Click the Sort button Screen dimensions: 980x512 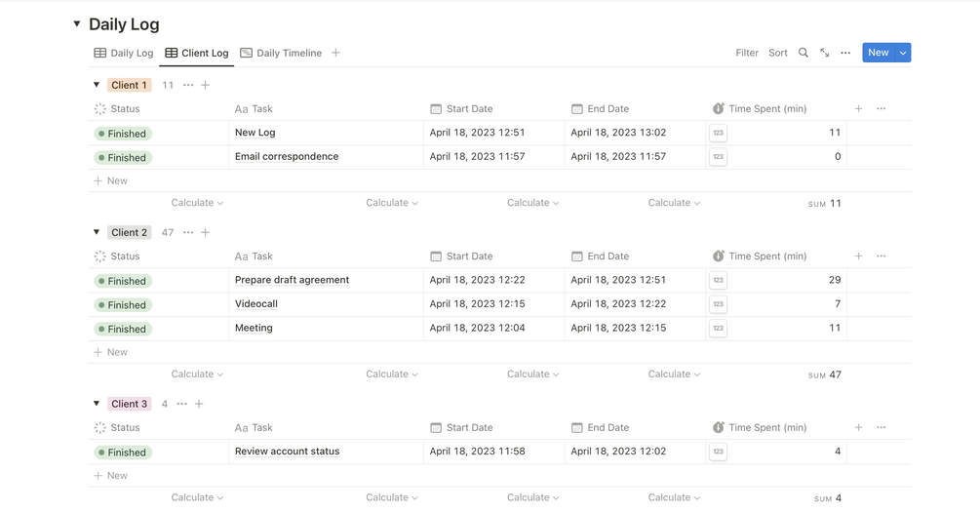(778, 53)
